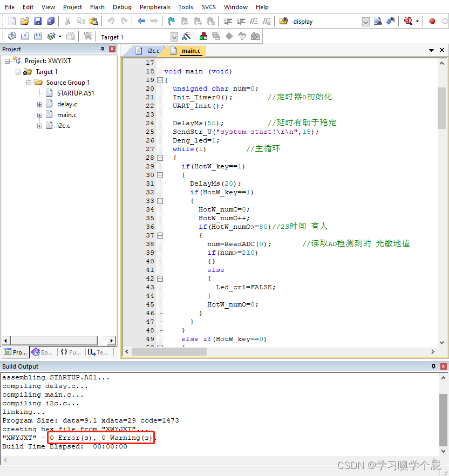Navigate forward with right arrow
Viewport: 449px width, 476px height.
coord(154,21)
